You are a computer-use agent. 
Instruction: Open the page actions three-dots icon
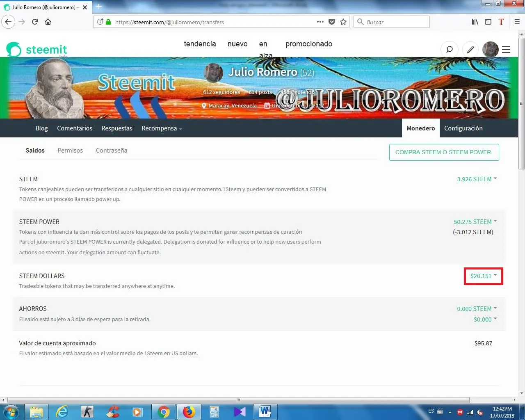coord(320,22)
